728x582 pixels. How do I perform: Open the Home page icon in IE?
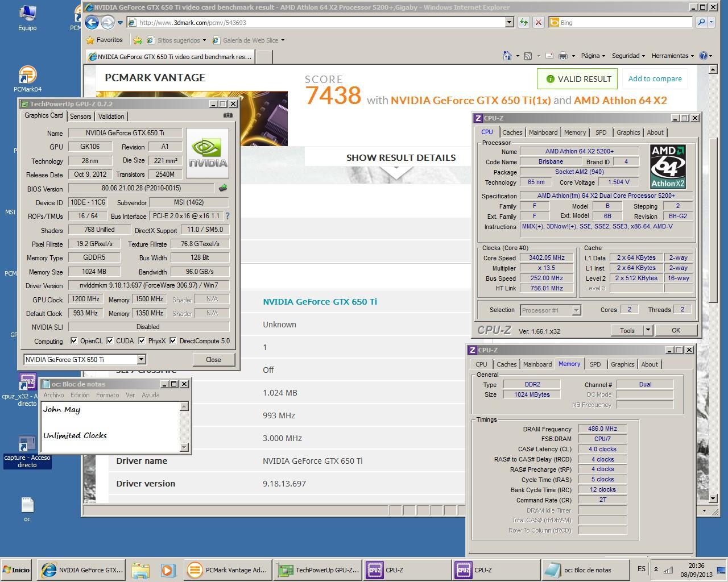(507, 56)
